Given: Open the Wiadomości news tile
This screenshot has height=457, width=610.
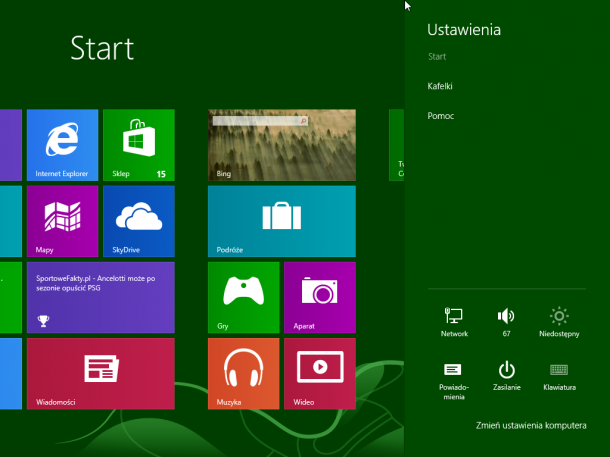Looking at the screenshot, I should 100,373.
